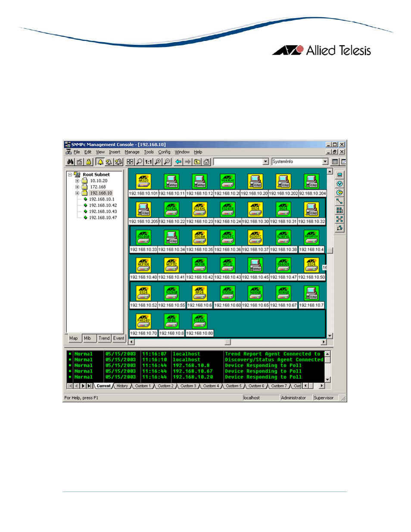Click the go to parent folder icon

tap(197, 162)
